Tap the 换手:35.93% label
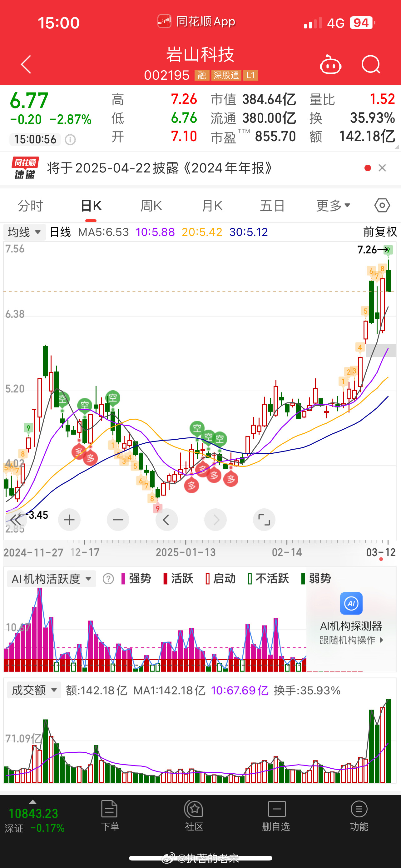The height and width of the screenshot is (868, 401). click(307, 691)
